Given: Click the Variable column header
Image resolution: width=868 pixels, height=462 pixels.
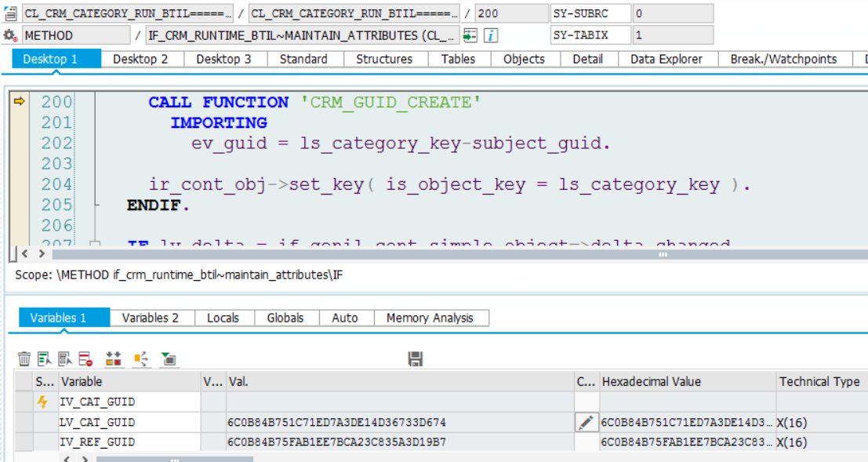Looking at the screenshot, I should 129,382.
